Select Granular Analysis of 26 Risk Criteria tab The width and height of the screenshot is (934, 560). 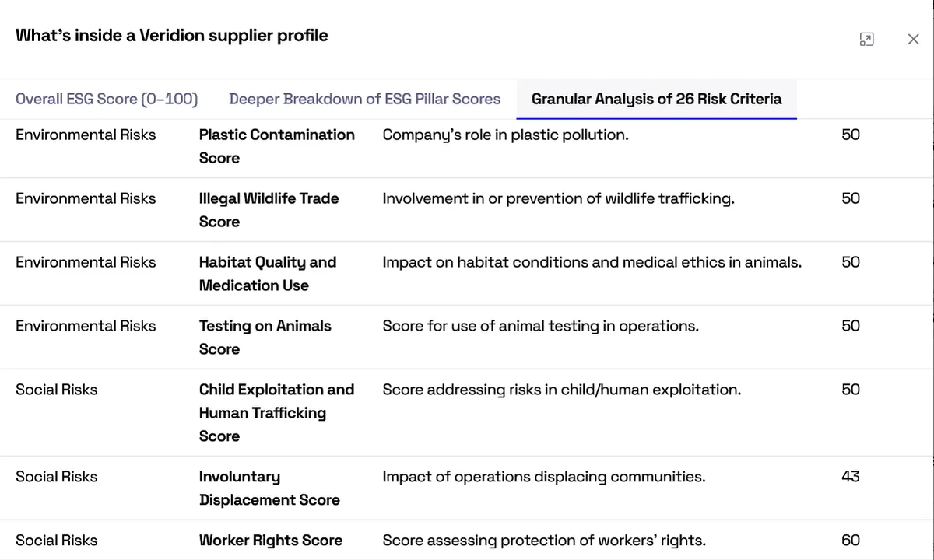(x=657, y=99)
